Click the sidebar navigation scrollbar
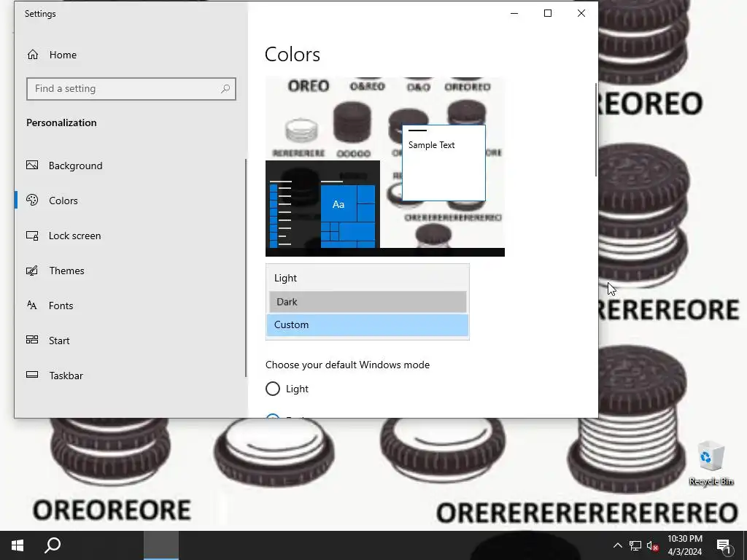 point(246,268)
